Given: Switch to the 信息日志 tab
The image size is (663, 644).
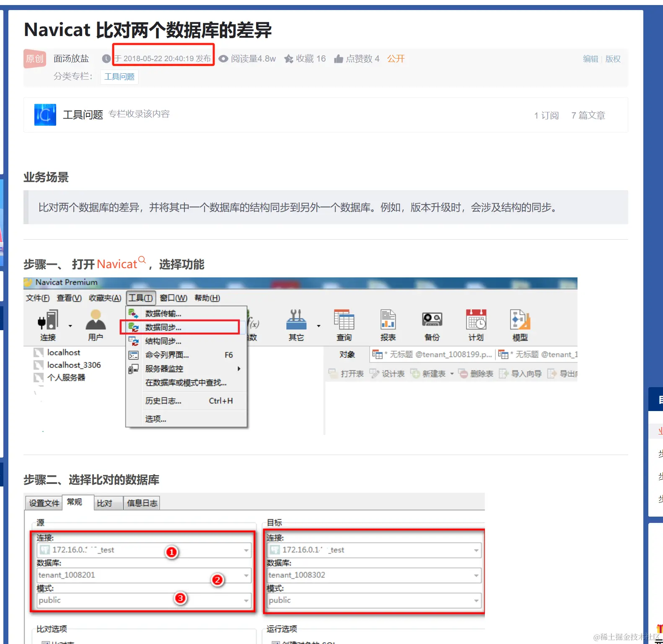Looking at the screenshot, I should tap(142, 503).
